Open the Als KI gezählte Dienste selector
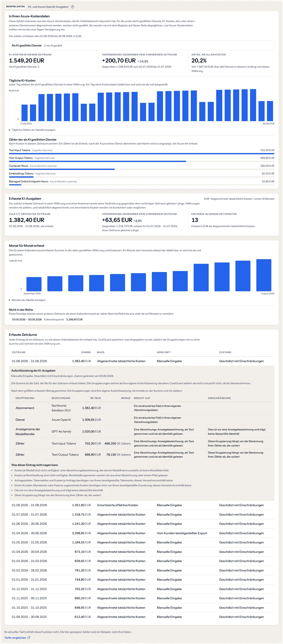Screen dimensions: 283x644 [141, 46]
